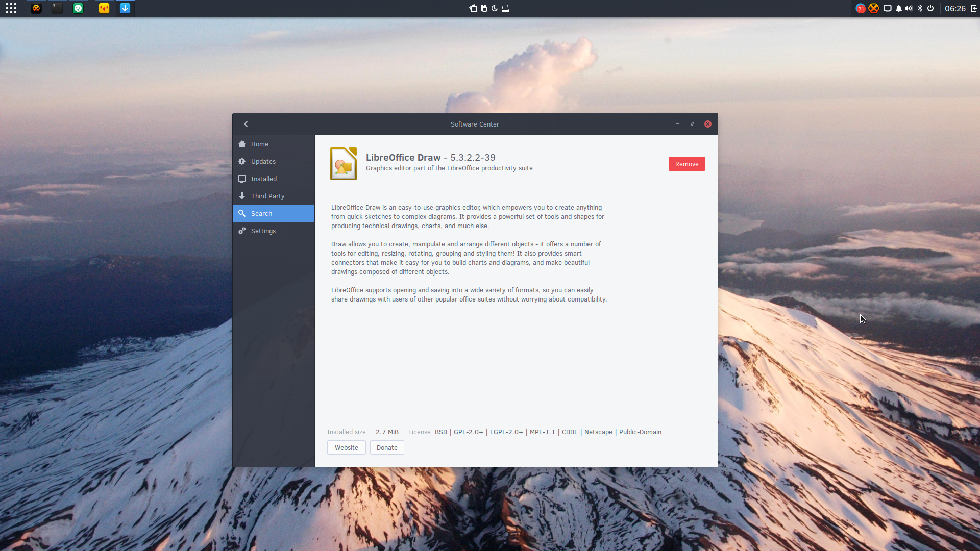Screen dimensions: 980x551
Task: Launch the orange hexagon app in the panel
Action: (x=36, y=8)
